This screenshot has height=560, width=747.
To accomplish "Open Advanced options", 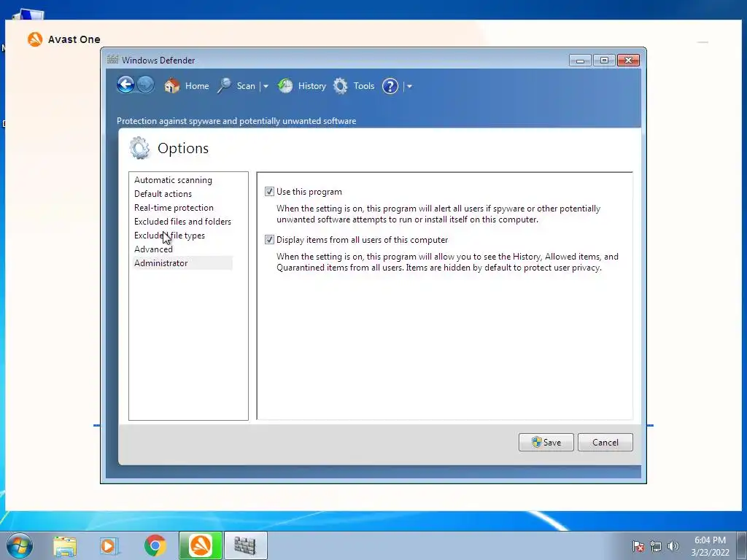I will [153, 249].
